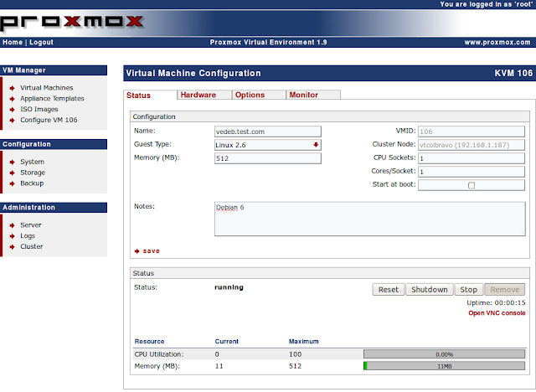Open Cluster administration page

(x=32, y=246)
